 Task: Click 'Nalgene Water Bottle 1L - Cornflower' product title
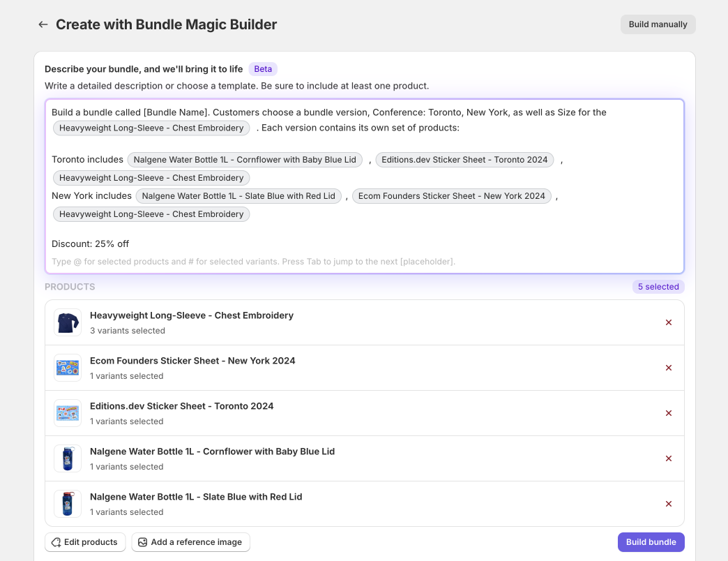click(x=212, y=452)
